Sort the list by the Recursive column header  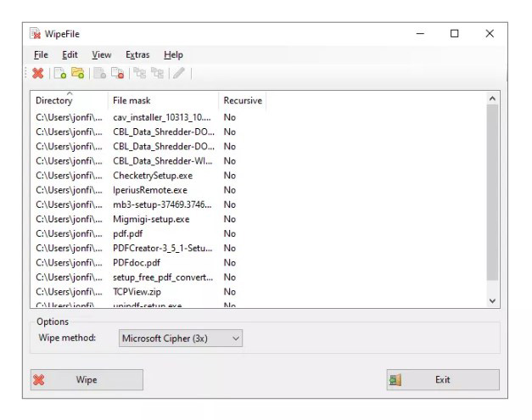243,100
